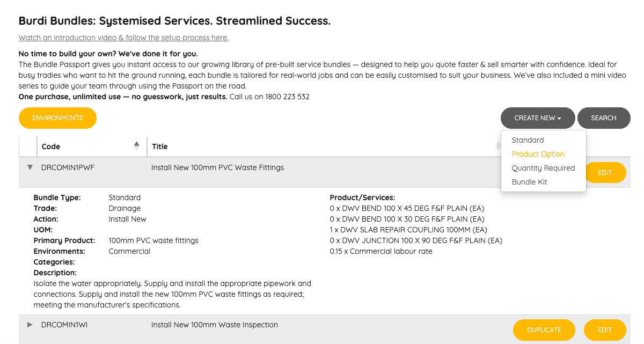Click the Title column header label
The height and width of the screenshot is (344, 644).
(160, 147)
